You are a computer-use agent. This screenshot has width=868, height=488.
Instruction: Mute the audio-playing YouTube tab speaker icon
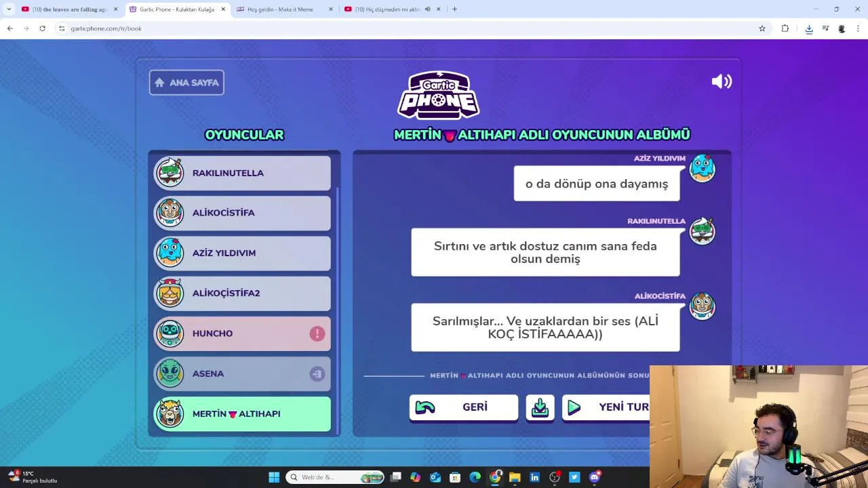(427, 9)
